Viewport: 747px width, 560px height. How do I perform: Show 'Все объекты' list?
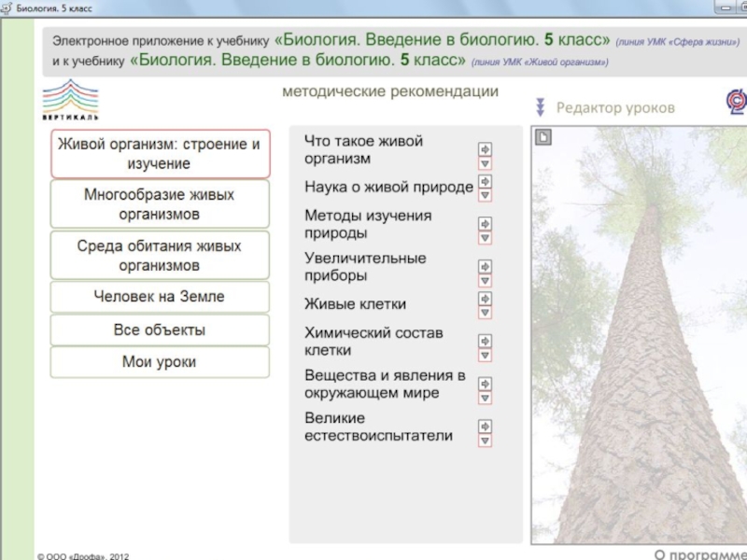pos(159,329)
